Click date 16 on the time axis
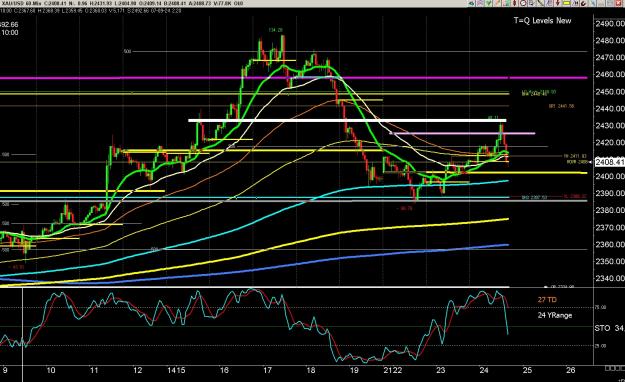The width and height of the screenshot is (625, 382). [224, 370]
